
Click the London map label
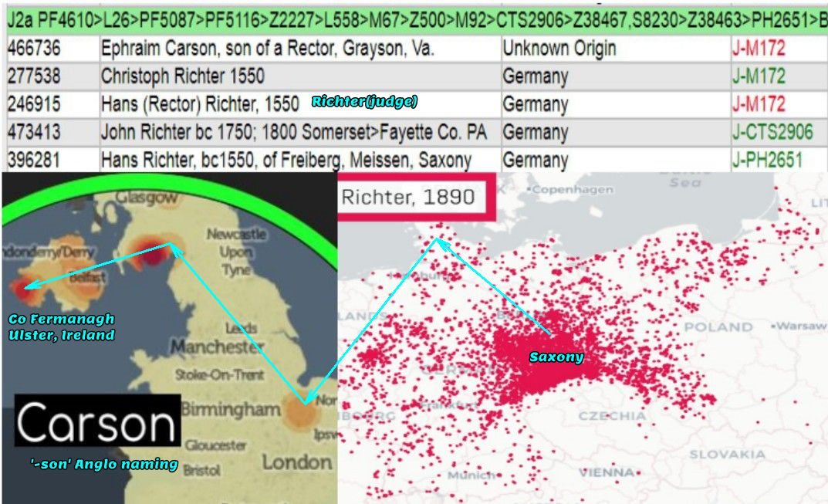pyautogui.click(x=297, y=462)
